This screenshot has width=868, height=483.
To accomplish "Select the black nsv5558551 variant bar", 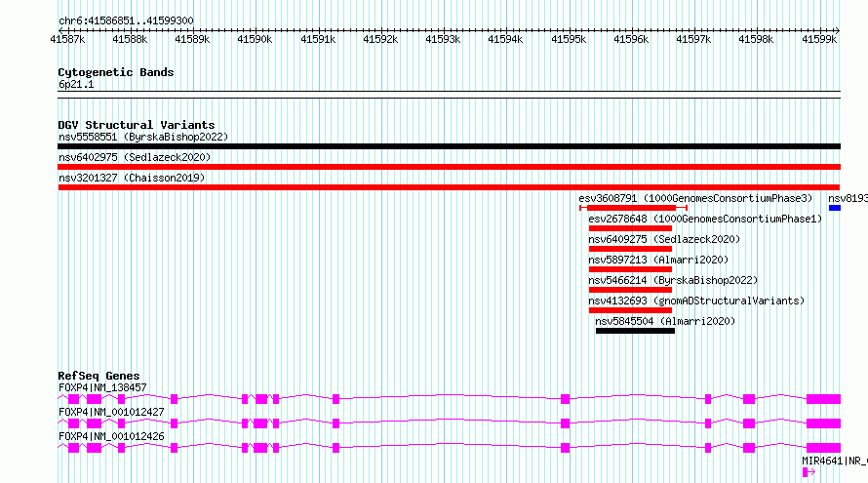I will pos(449,146).
